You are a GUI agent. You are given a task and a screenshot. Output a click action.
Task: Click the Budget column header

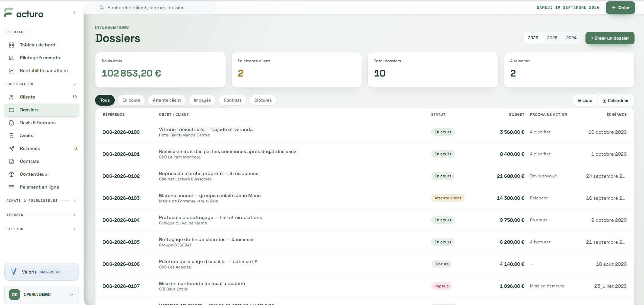(516, 114)
